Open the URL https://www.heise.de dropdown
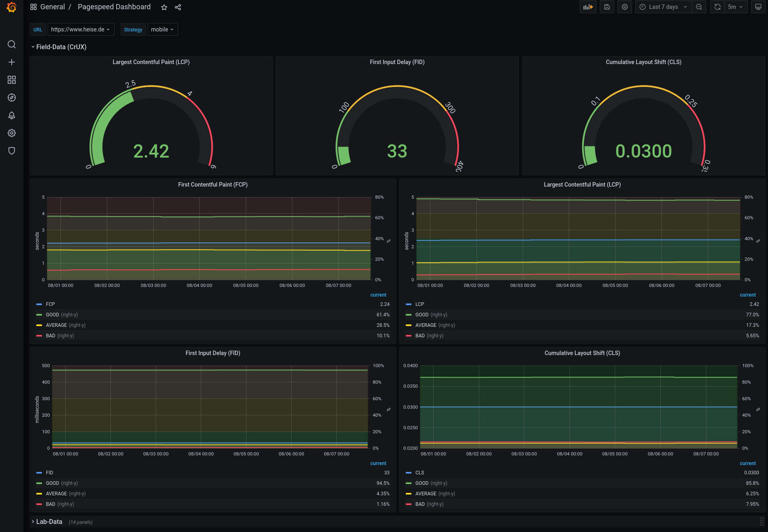Viewport: 768px width, 532px height. (x=81, y=29)
